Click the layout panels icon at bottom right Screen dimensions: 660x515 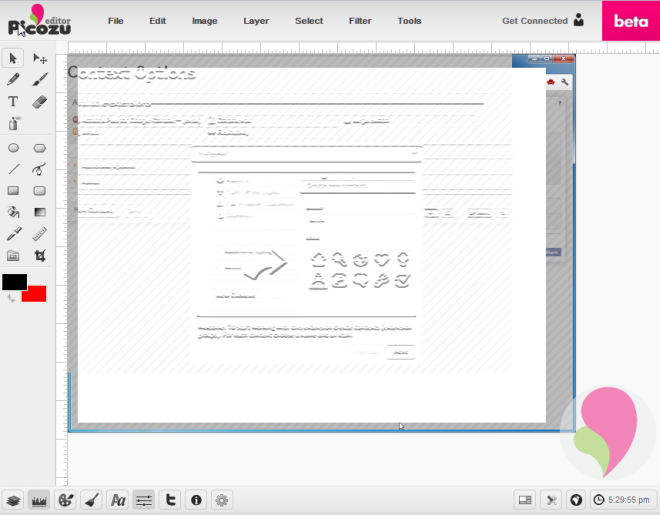525,500
